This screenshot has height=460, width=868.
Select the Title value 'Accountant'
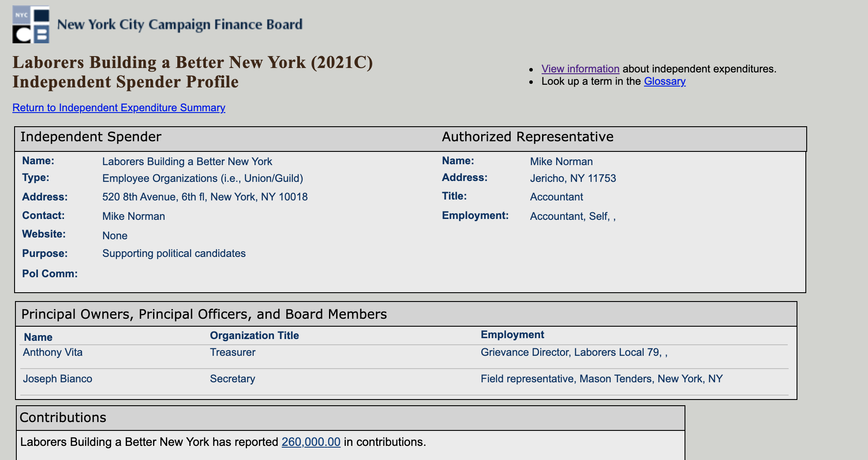[557, 197]
